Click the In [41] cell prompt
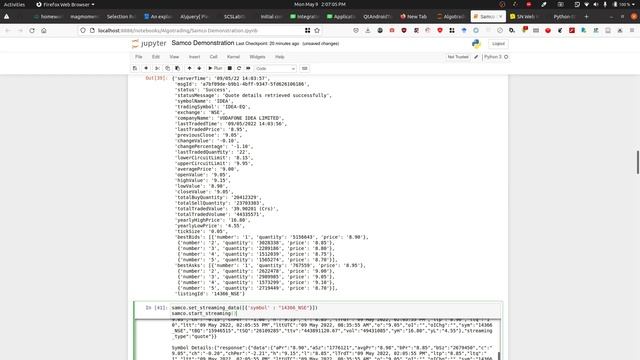640x360 pixels. (156, 308)
